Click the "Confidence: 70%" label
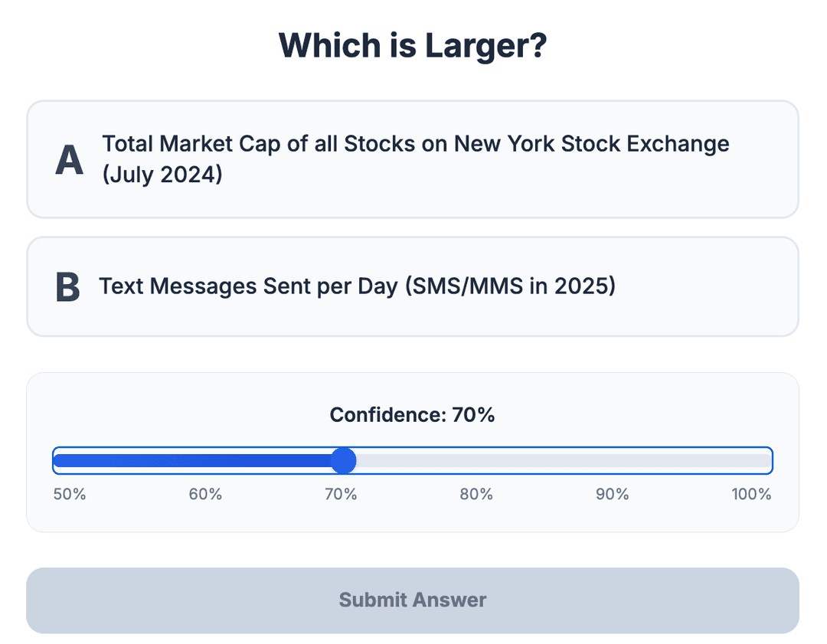The width and height of the screenshot is (827, 644). point(413,415)
